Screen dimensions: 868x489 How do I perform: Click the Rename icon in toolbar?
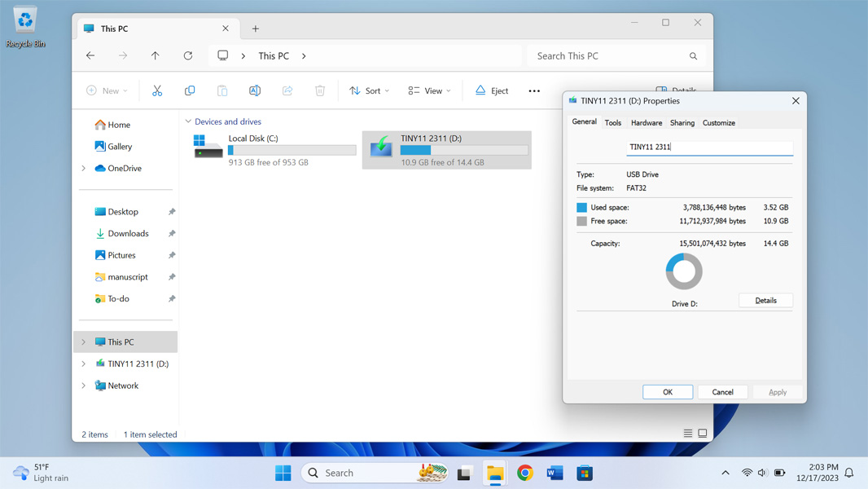(x=255, y=90)
